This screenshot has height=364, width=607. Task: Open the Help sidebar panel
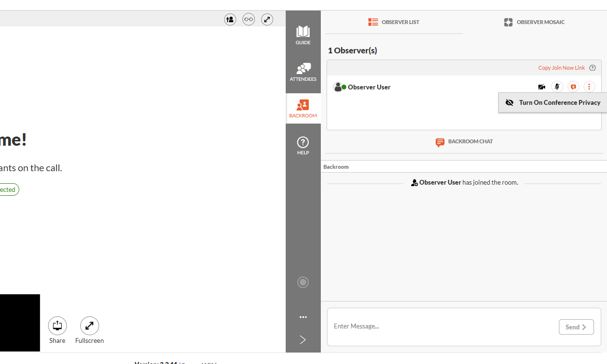coord(303,146)
